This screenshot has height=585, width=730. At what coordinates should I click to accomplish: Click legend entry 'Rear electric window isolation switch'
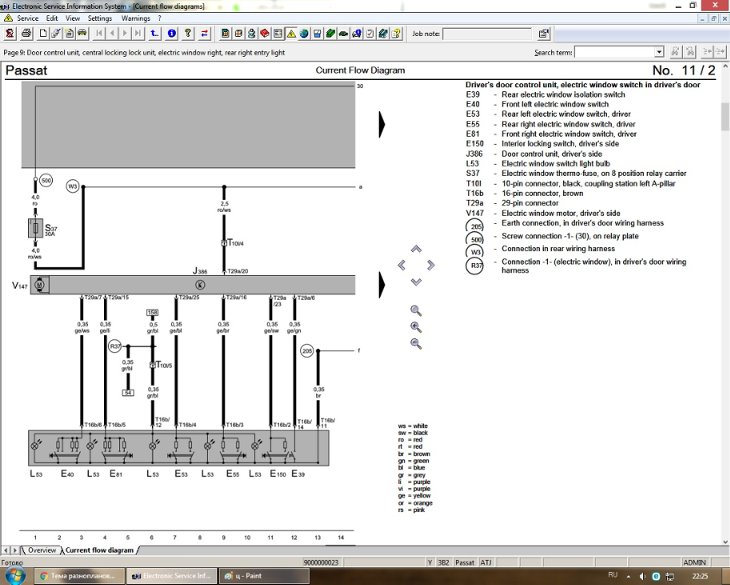tap(563, 94)
